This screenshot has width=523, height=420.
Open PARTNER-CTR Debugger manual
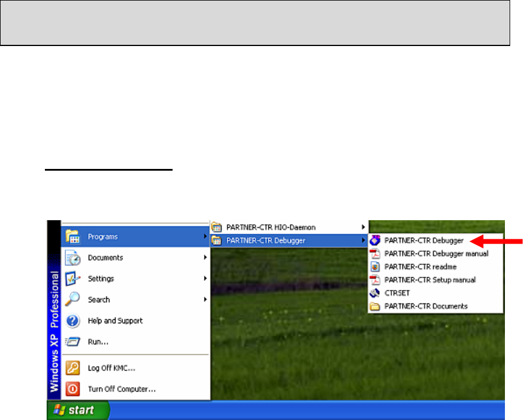[x=436, y=253]
